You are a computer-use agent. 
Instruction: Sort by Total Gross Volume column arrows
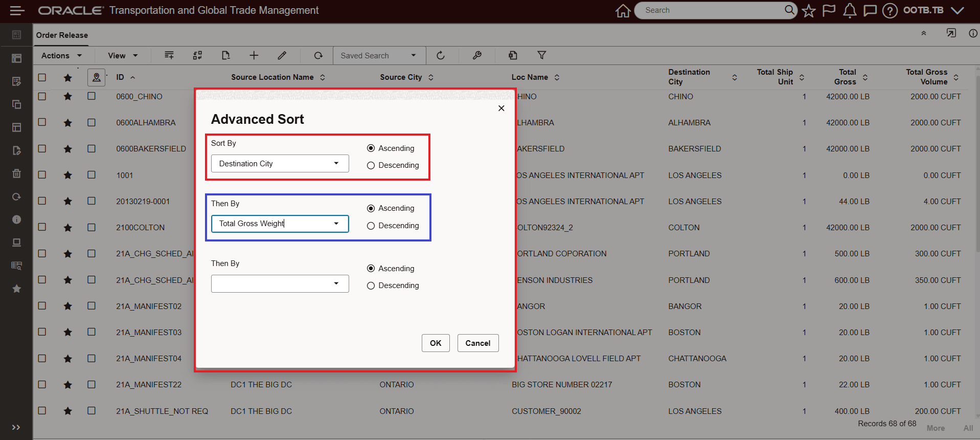(x=956, y=77)
